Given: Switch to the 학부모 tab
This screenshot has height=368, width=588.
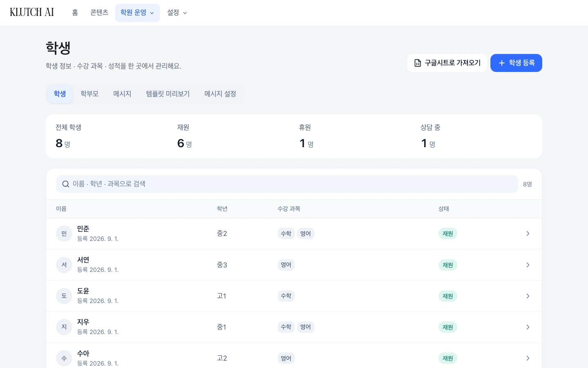Looking at the screenshot, I should pos(89,94).
